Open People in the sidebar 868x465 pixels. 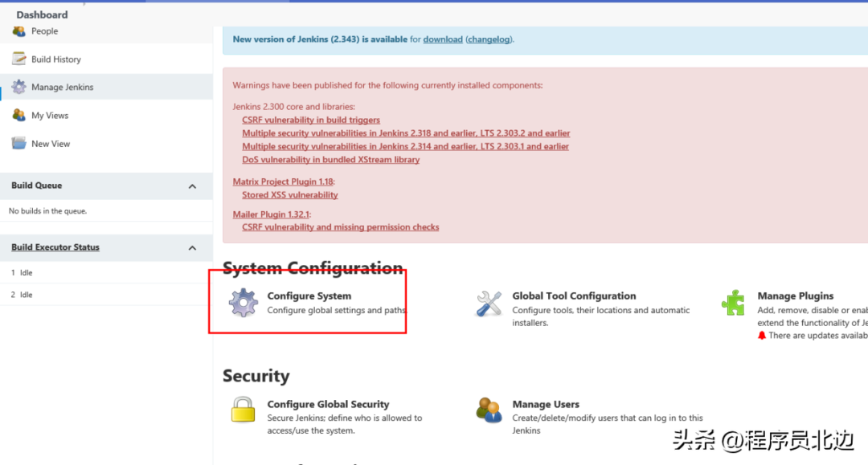(45, 31)
